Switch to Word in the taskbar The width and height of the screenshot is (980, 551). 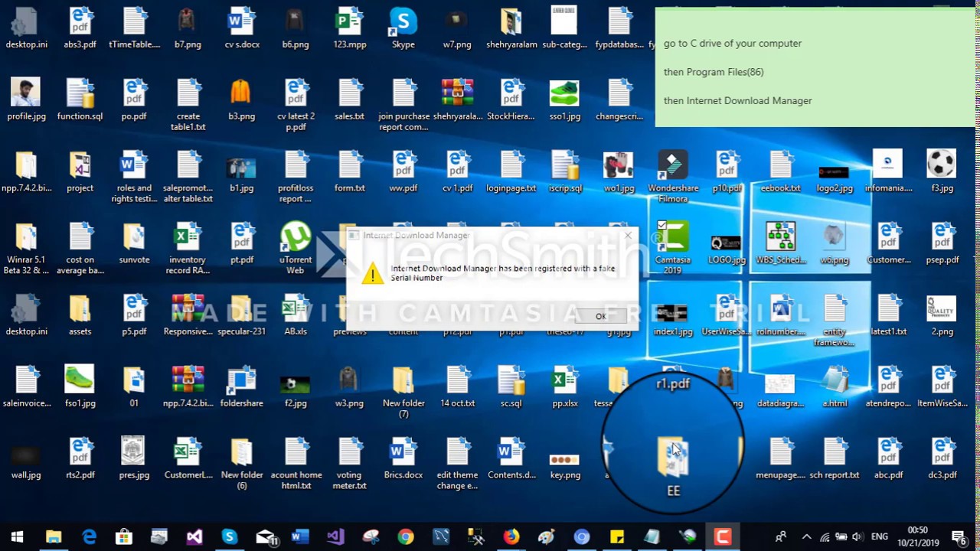(300, 537)
